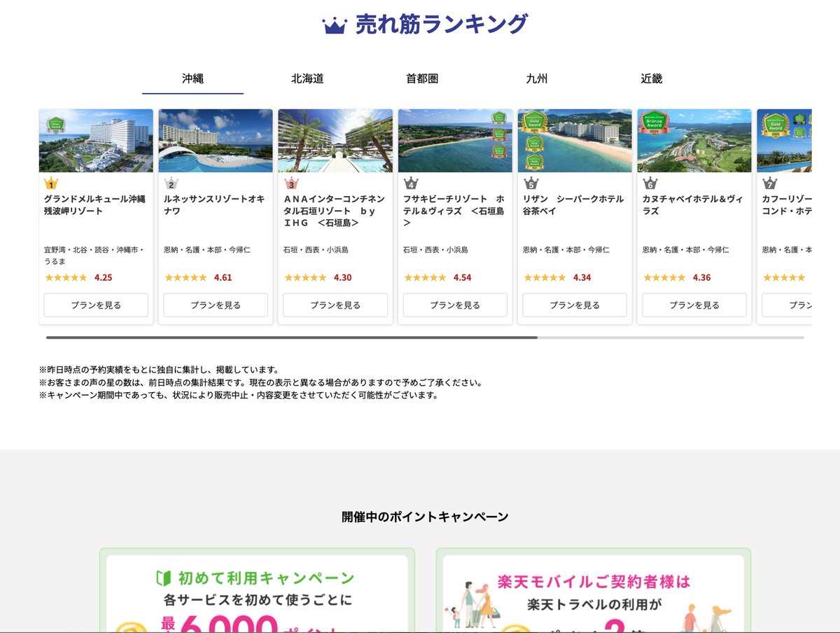Open ルネッサンスリゾートオキナワ hotel title
This screenshot has height=633, width=840.
pos(214,205)
